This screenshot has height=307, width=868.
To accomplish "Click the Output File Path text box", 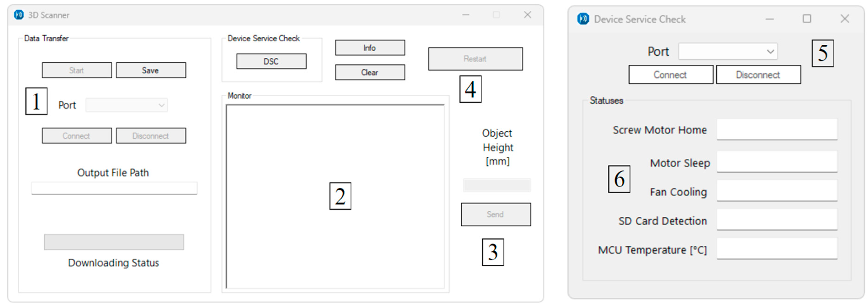I will [x=114, y=188].
